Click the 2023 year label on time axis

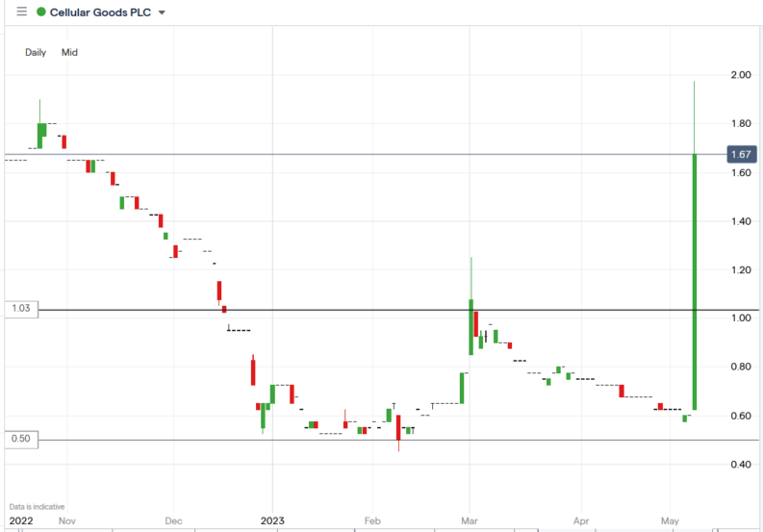[272, 520]
